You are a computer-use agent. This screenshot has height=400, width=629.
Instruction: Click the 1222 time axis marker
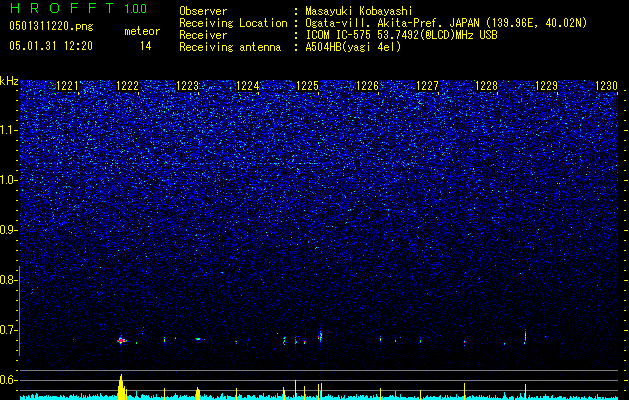(127, 86)
